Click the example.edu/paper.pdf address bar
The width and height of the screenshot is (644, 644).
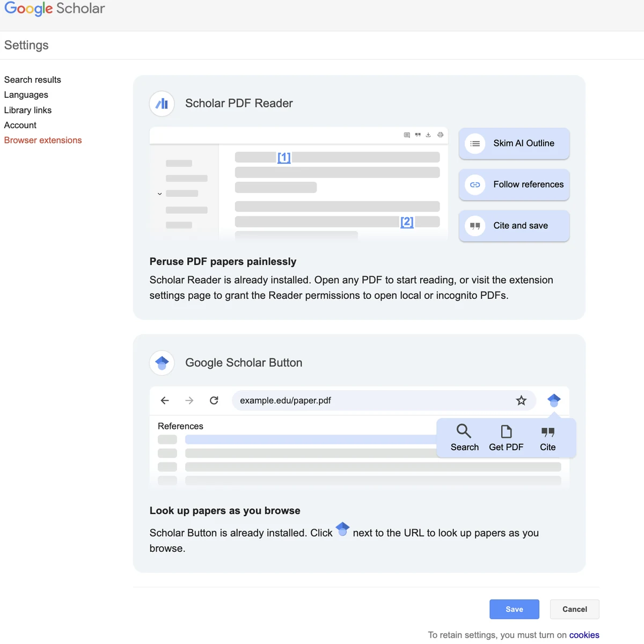tap(384, 400)
